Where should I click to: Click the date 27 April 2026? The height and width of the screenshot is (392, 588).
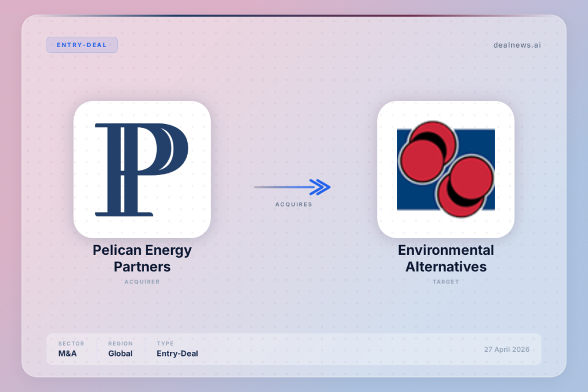(506, 349)
